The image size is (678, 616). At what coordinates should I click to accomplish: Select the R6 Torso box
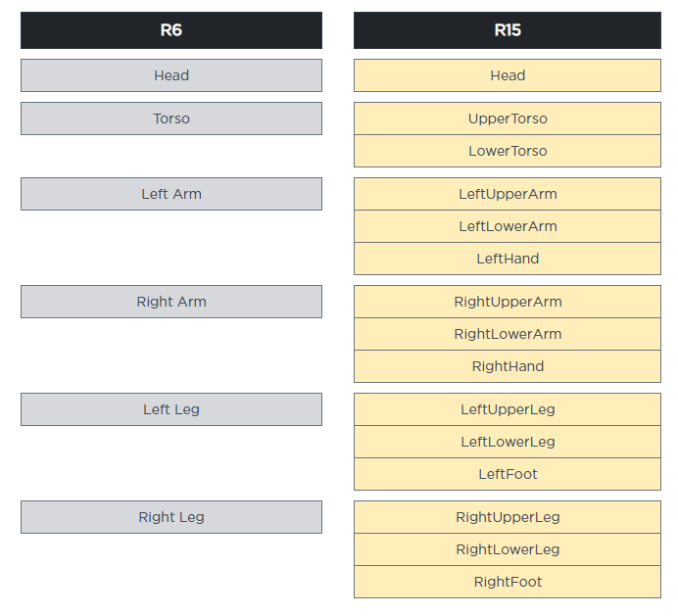pos(171,118)
